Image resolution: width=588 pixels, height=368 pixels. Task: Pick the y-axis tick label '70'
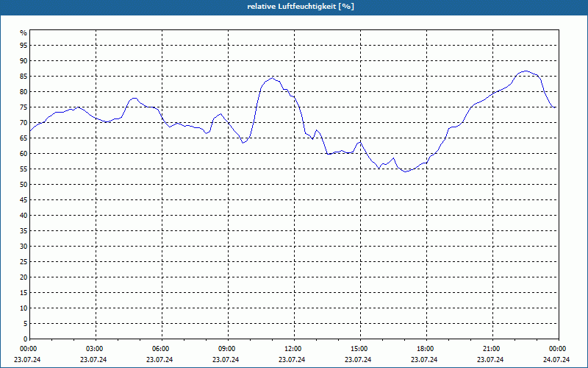(x=24, y=123)
